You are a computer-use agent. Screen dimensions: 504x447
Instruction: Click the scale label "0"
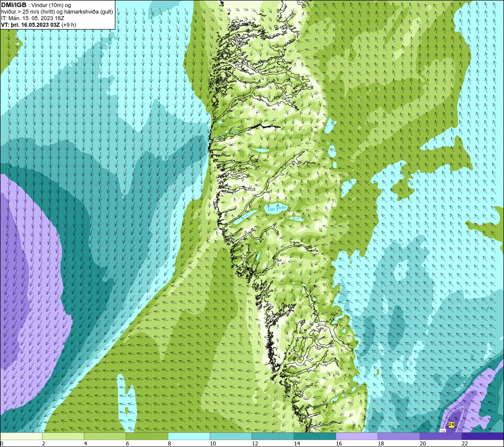[2, 443]
